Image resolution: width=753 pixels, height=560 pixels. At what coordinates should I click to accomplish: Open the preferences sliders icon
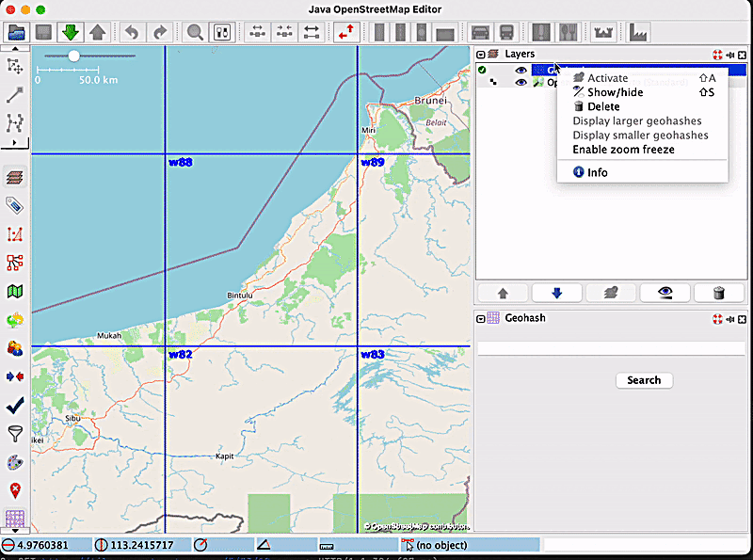(222, 33)
